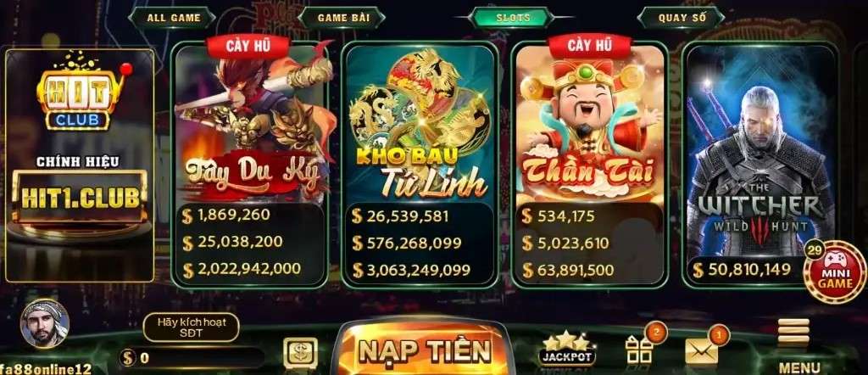
Task: Open the user avatar profile picture
Action: [45, 323]
